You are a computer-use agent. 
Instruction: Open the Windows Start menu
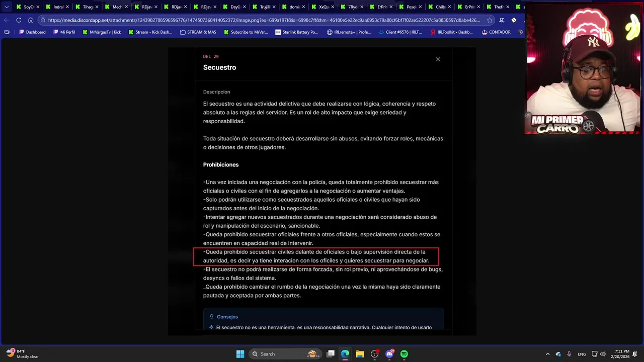coord(240,354)
